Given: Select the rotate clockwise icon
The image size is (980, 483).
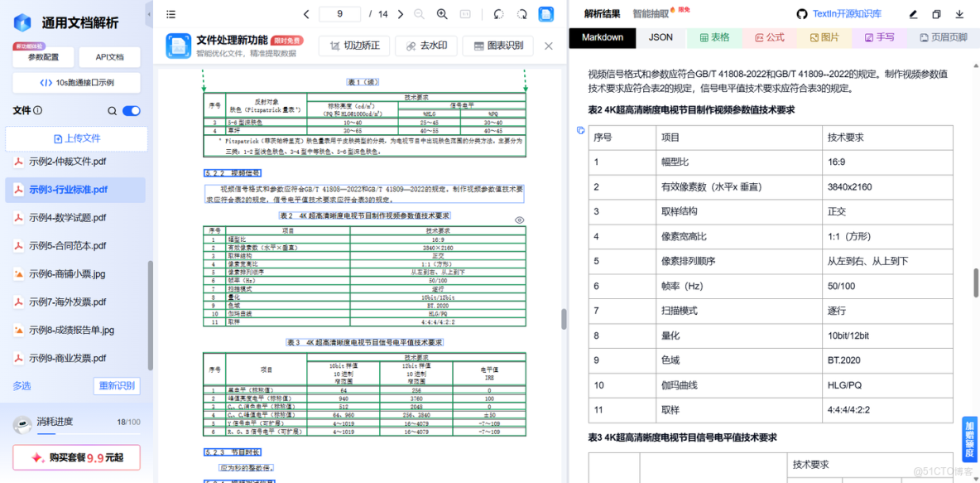Looking at the screenshot, I should [523, 14].
